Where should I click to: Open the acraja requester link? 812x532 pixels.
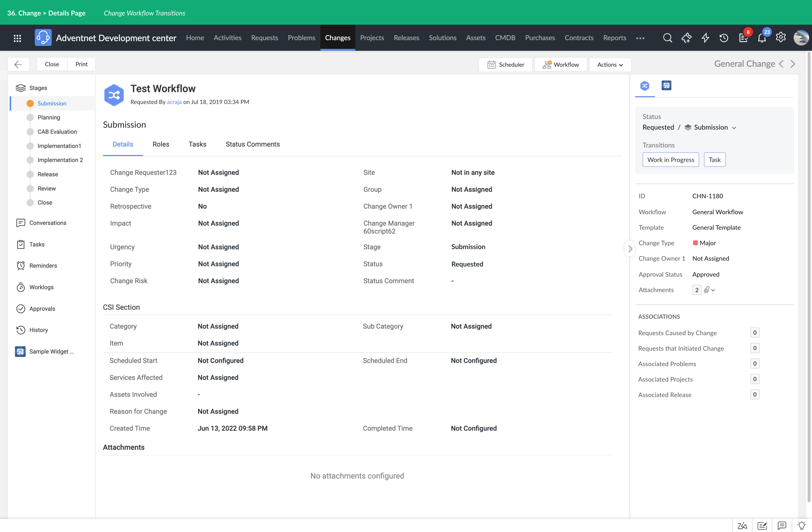(x=174, y=102)
